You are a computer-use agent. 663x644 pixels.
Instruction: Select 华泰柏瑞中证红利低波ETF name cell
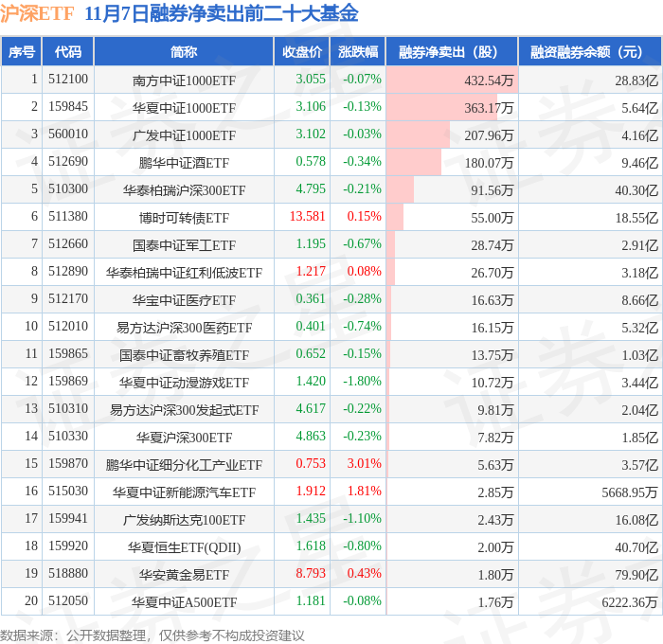184,273
